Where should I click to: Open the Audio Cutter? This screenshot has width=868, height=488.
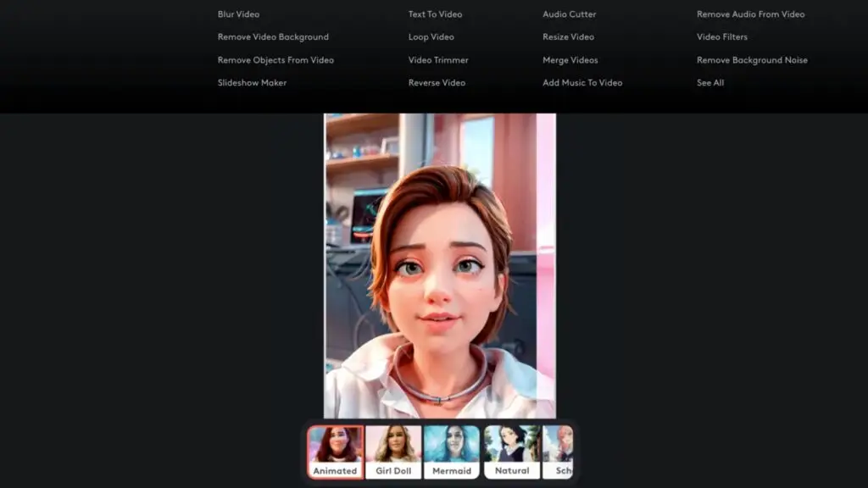[569, 14]
